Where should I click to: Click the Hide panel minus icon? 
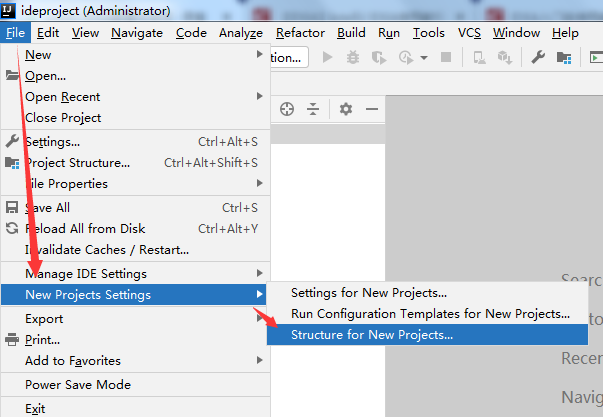372,109
